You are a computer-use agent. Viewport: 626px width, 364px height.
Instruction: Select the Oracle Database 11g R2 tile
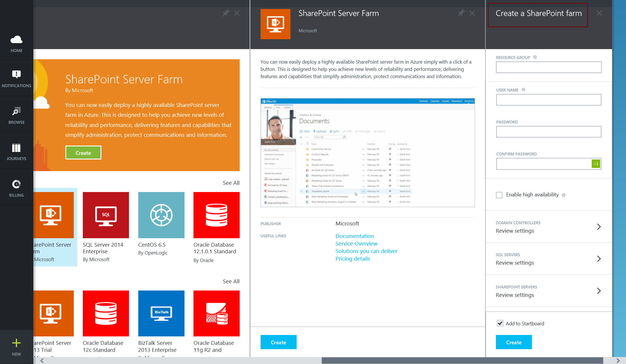click(x=216, y=323)
